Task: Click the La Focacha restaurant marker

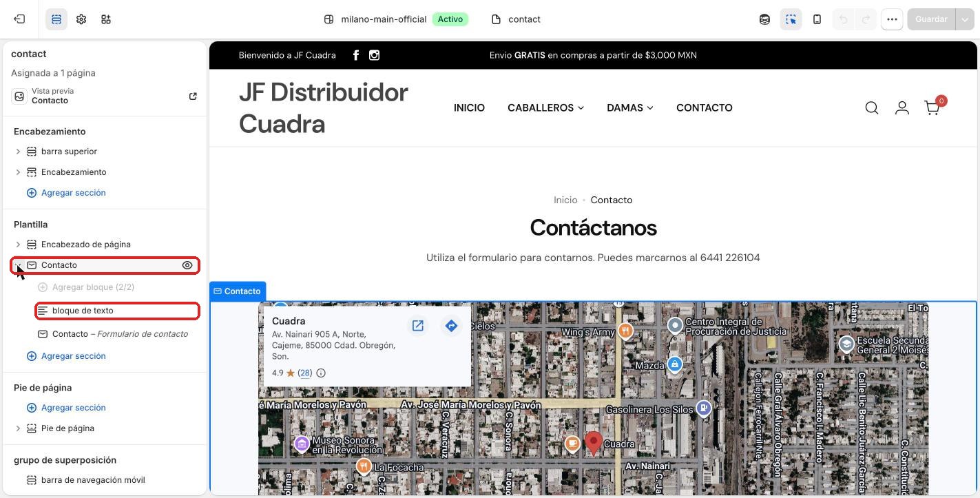Action: tap(364, 467)
